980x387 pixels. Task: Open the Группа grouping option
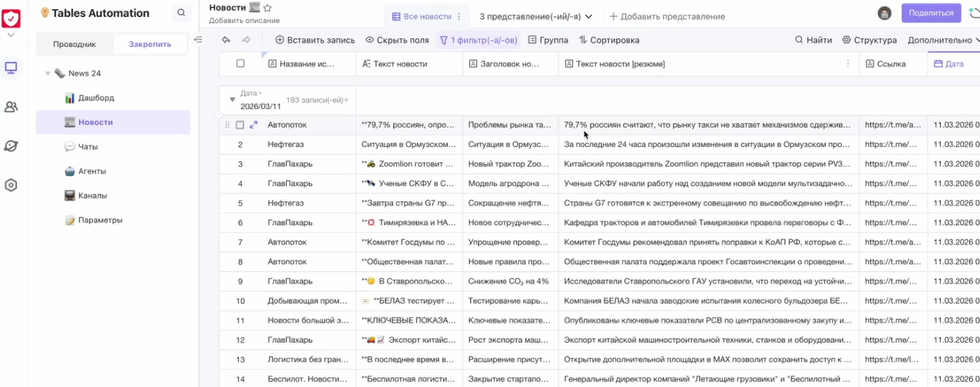[x=548, y=40]
